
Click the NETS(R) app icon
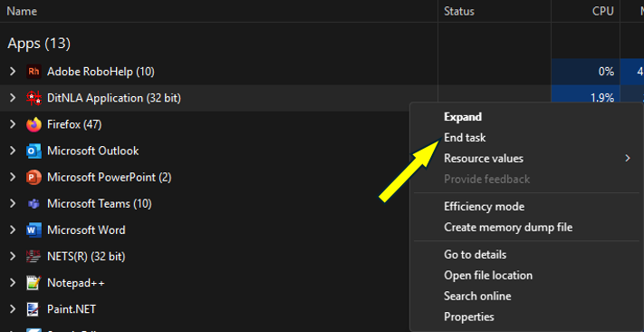[34, 257]
